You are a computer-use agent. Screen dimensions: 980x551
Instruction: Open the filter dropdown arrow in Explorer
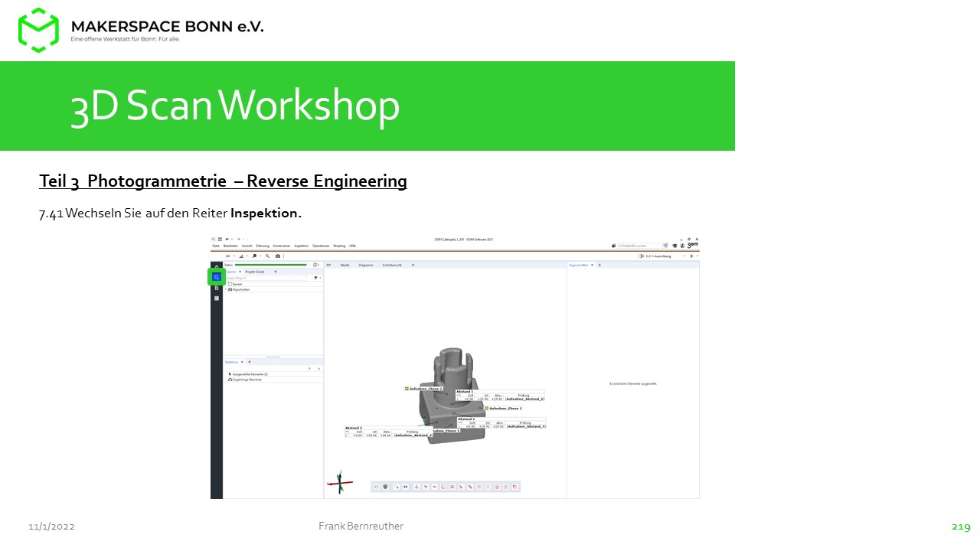320,278
